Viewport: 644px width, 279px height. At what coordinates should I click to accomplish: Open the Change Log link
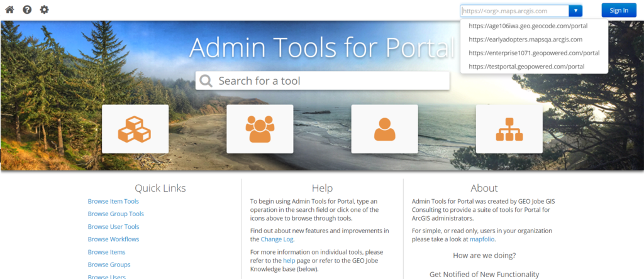coord(277,239)
